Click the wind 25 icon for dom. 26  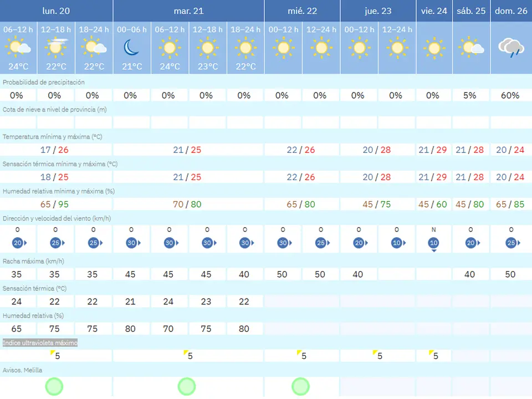tap(513, 243)
